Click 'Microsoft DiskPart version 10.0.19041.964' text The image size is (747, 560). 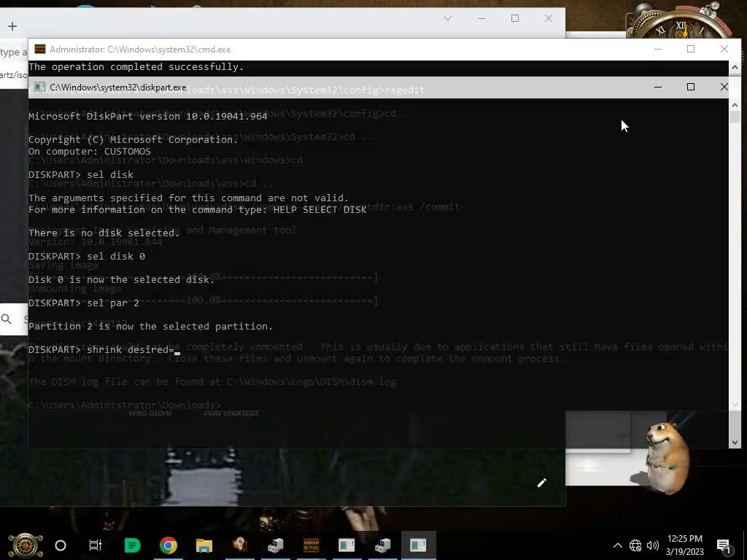pos(148,116)
